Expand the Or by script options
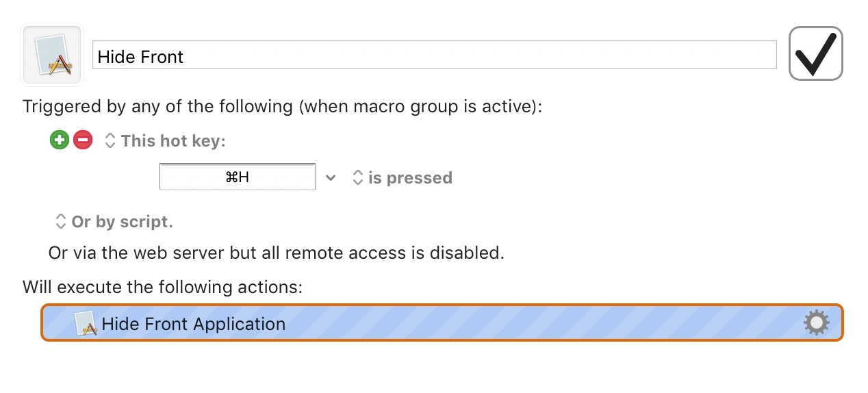The image size is (868, 393). (x=114, y=222)
